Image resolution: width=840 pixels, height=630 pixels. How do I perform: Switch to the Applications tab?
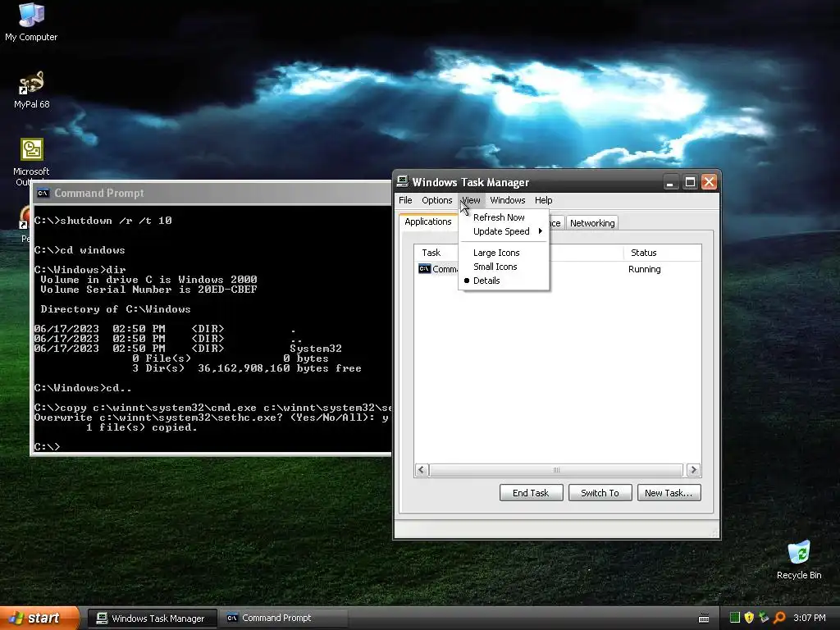coord(428,221)
